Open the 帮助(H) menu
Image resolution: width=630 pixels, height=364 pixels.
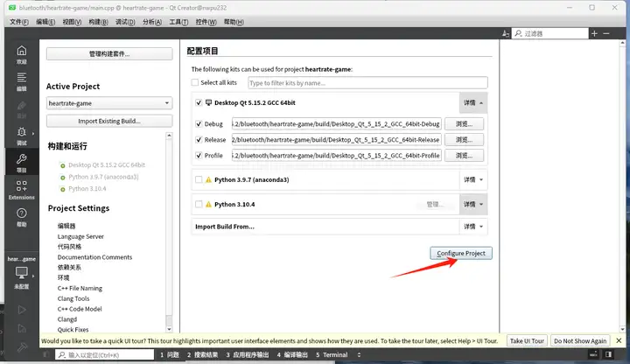pos(234,22)
